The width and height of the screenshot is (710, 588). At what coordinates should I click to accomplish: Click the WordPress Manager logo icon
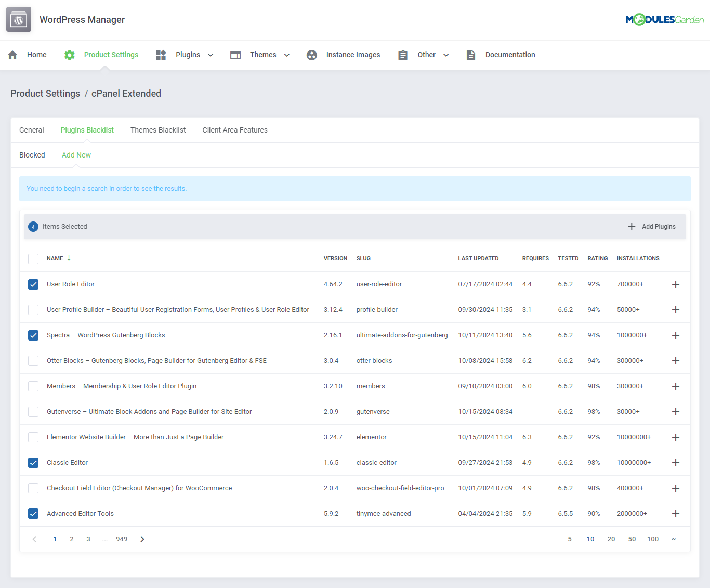(18, 19)
